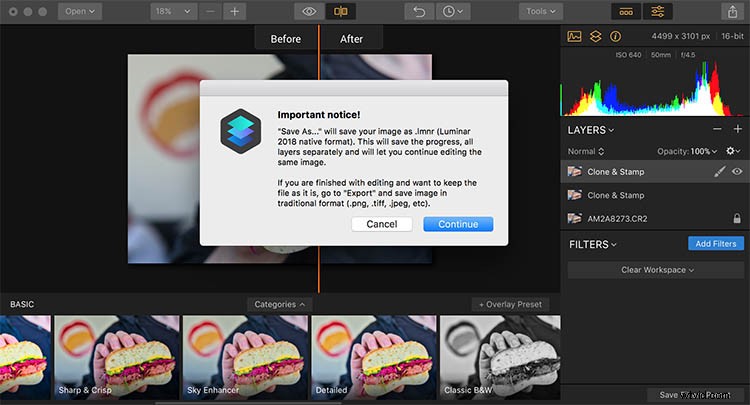Click the 16-bit depth label
Viewport: 750px width, 405px height.
point(732,36)
